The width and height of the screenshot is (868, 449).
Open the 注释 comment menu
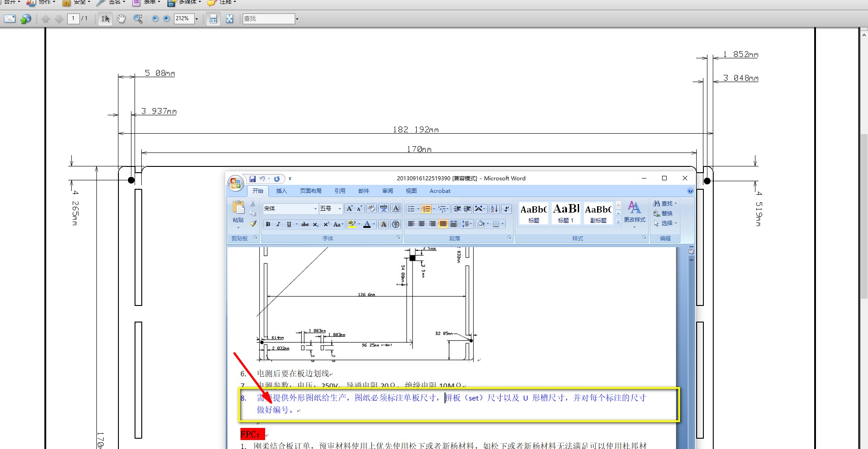tap(222, 2)
